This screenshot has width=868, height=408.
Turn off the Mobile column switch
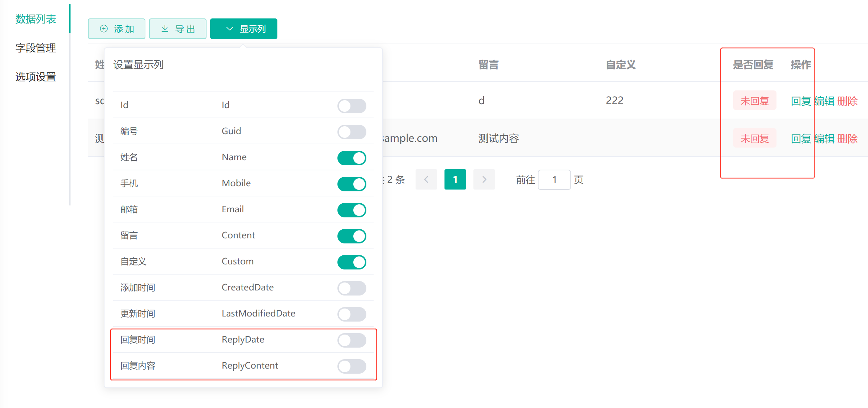coord(352,184)
